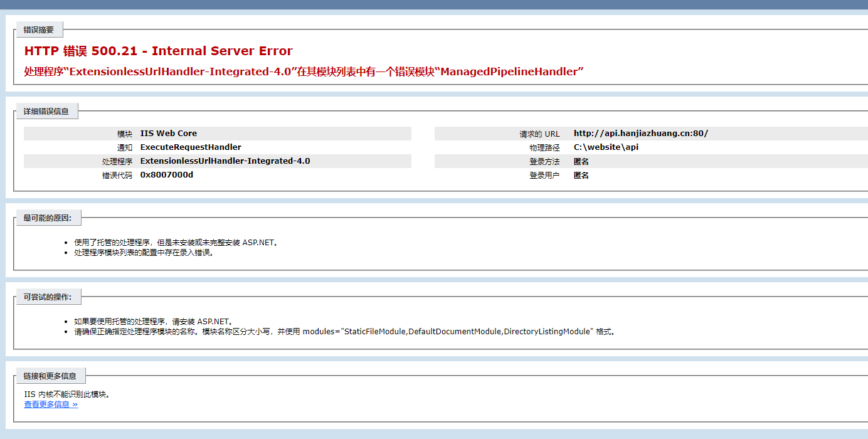Click the 错误摘要 section label
The image size is (868, 439).
point(39,29)
